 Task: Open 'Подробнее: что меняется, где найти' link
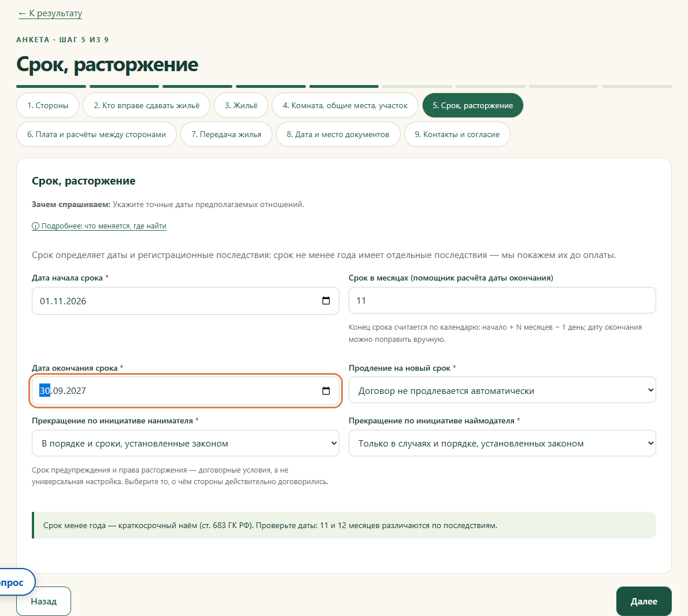click(x=99, y=226)
